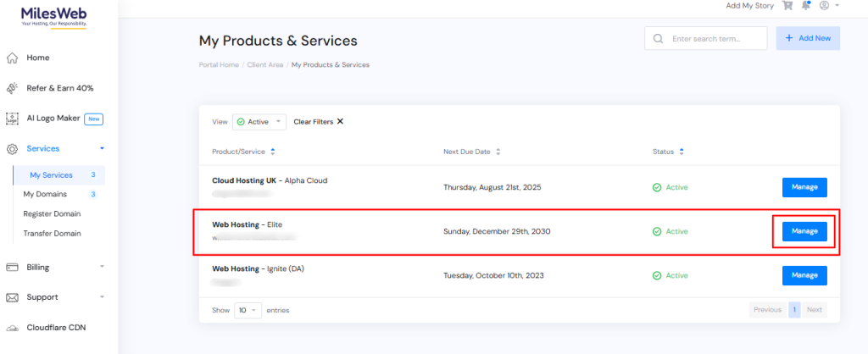Click the Add New button
This screenshot has height=354, width=868.
click(808, 38)
